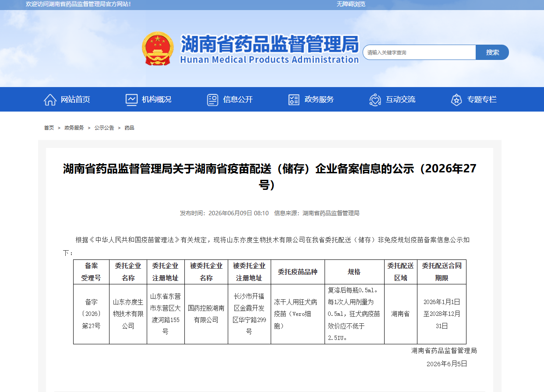Go to 公示公告 in the breadcrumb
This screenshot has height=392, width=544.
tap(104, 128)
